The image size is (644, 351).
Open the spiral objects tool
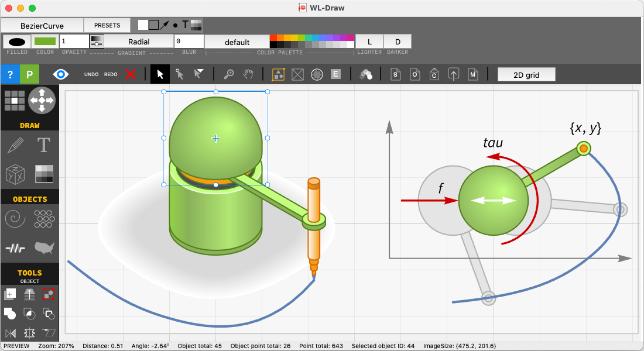click(x=15, y=218)
